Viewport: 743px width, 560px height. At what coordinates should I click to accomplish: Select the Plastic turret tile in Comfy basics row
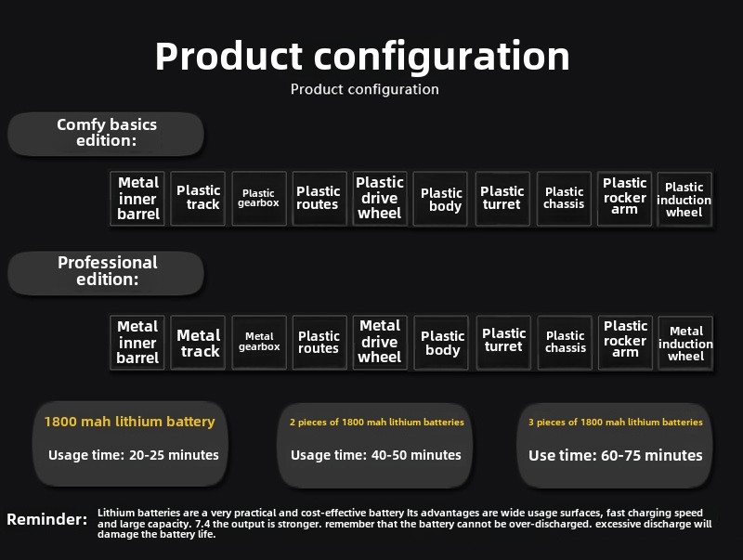[502, 199]
